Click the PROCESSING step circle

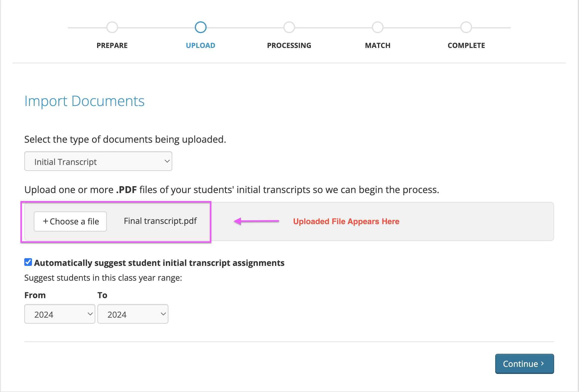coord(289,27)
